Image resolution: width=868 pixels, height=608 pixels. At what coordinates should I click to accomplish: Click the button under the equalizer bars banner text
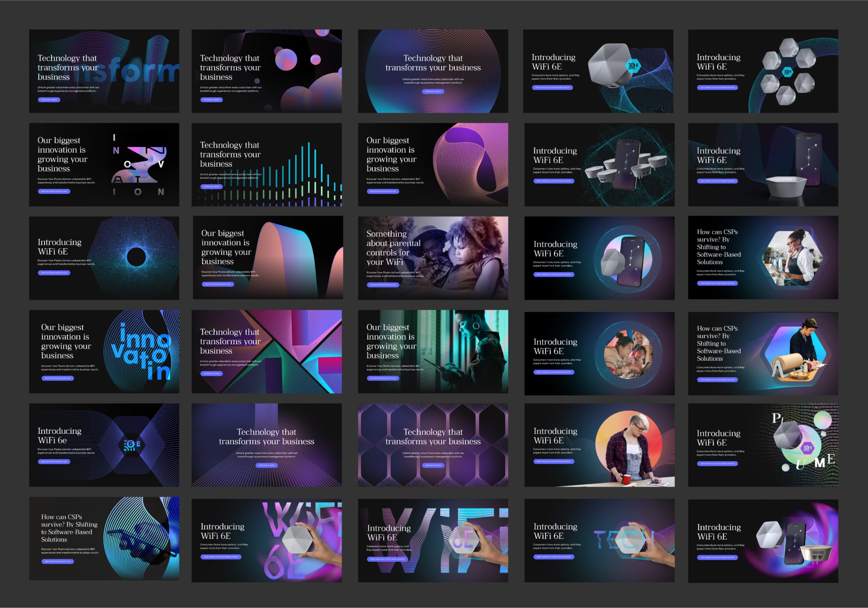click(211, 187)
